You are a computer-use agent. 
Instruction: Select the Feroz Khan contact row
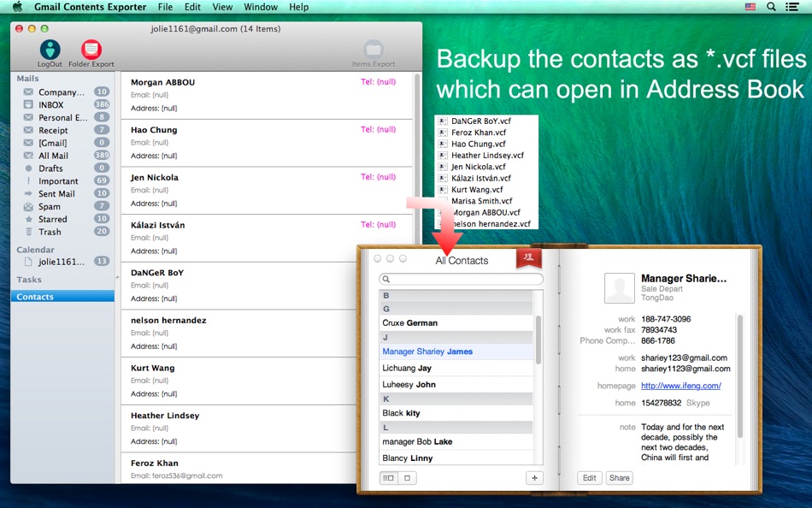239,469
